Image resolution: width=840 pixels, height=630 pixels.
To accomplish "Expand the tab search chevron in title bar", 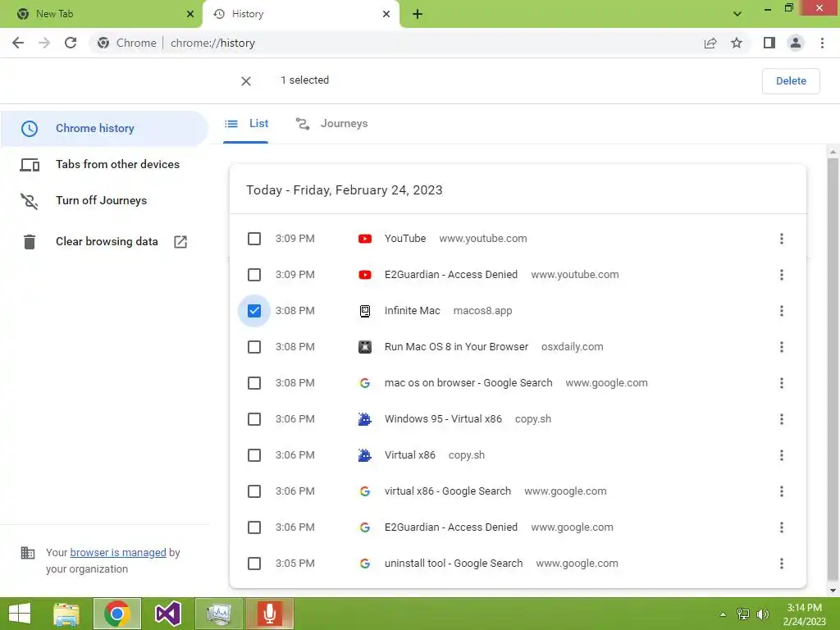I will tap(737, 14).
